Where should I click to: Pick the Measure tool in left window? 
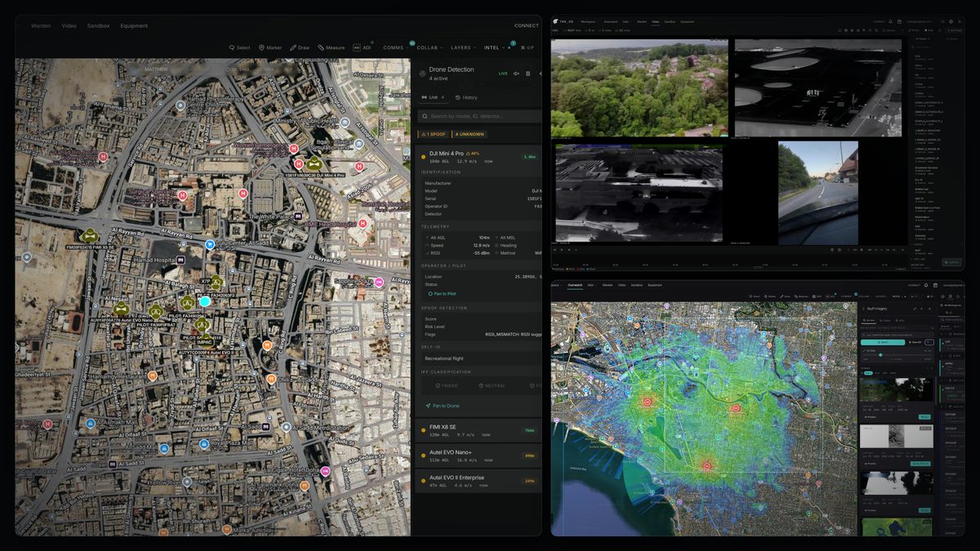tap(332, 47)
